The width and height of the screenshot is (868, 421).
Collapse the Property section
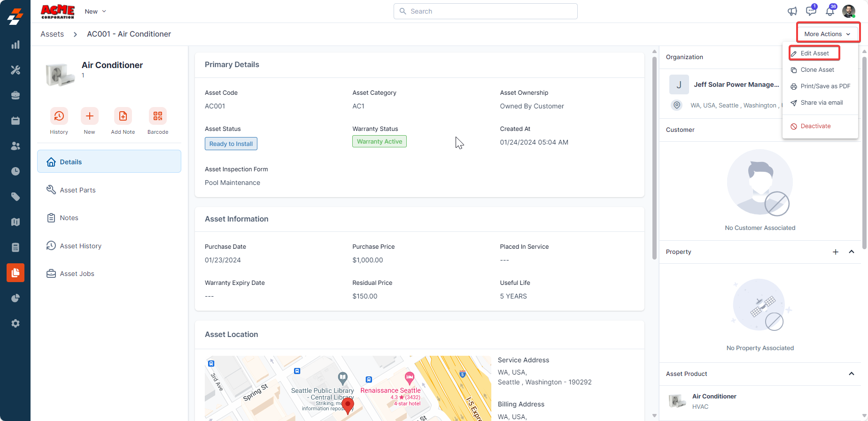[852, 252]
